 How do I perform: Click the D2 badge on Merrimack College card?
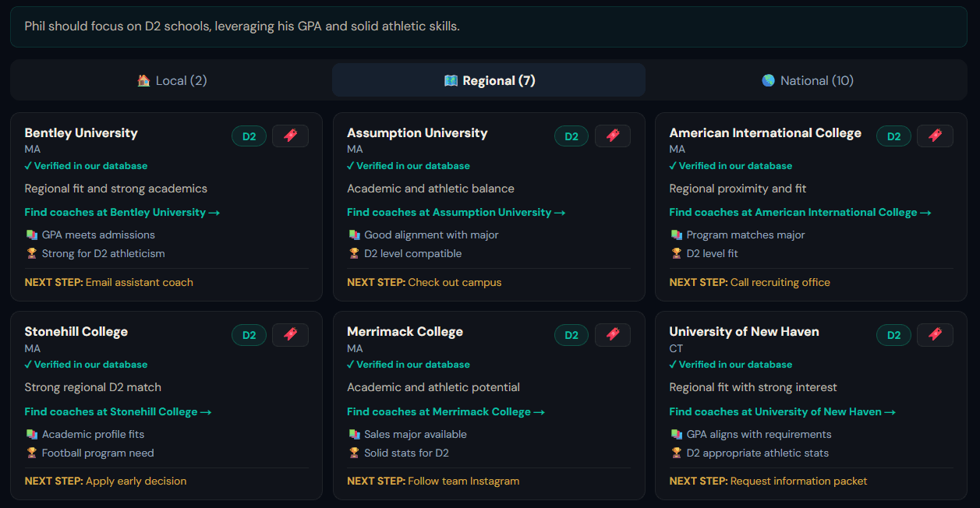click(x=571, y=335)
